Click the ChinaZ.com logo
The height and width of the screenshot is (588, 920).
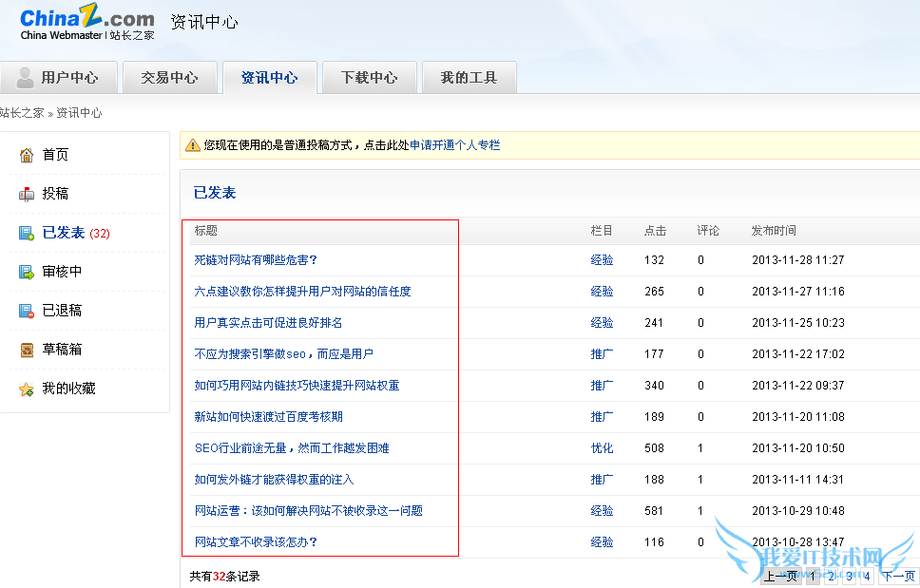click(x=86, y=22)
